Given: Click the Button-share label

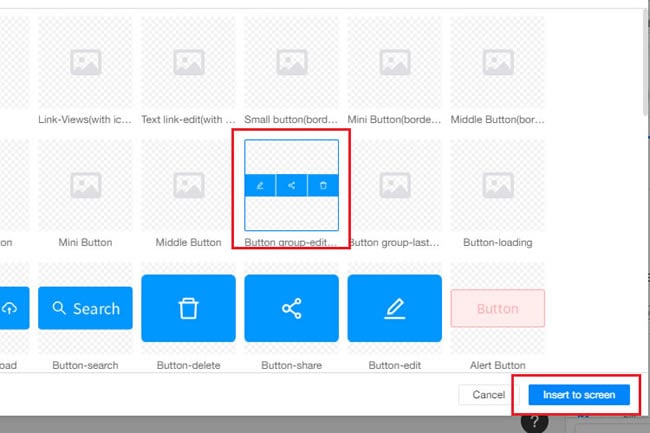Looking at the screenshot, I should click(x=291, y=365).
